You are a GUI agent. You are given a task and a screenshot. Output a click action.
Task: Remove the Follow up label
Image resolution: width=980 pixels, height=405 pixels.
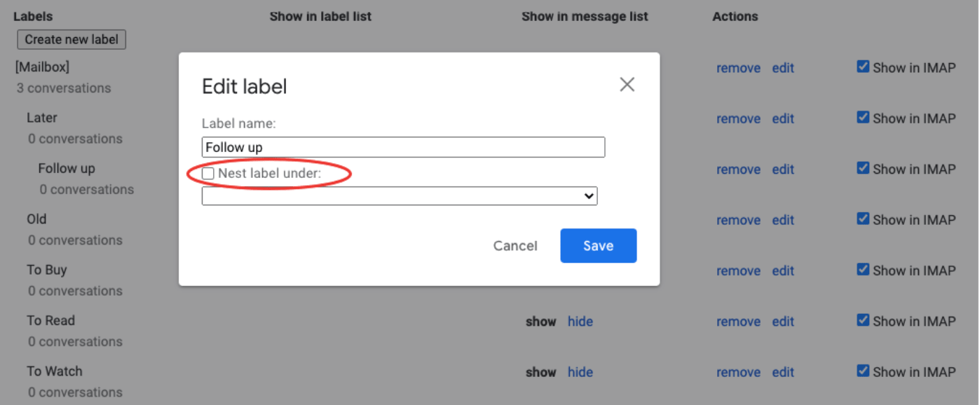pyautogui.click(x=738, y=169)
